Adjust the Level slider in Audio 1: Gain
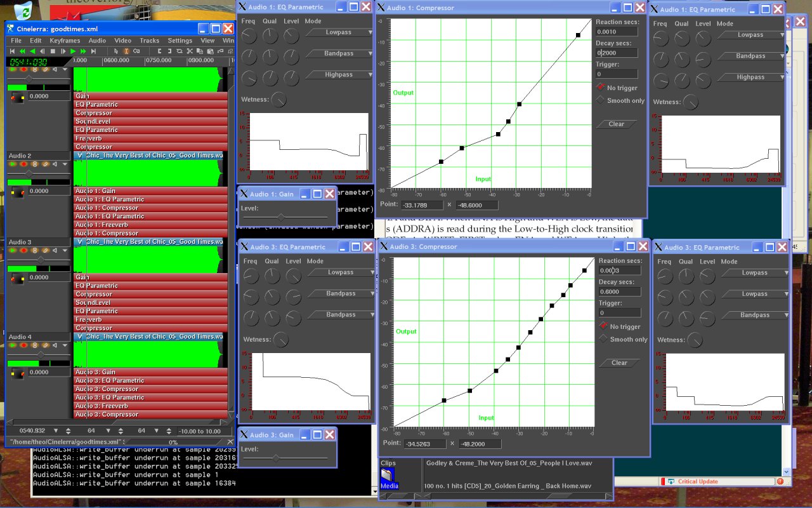812x508 pixels. pos(285,217)
